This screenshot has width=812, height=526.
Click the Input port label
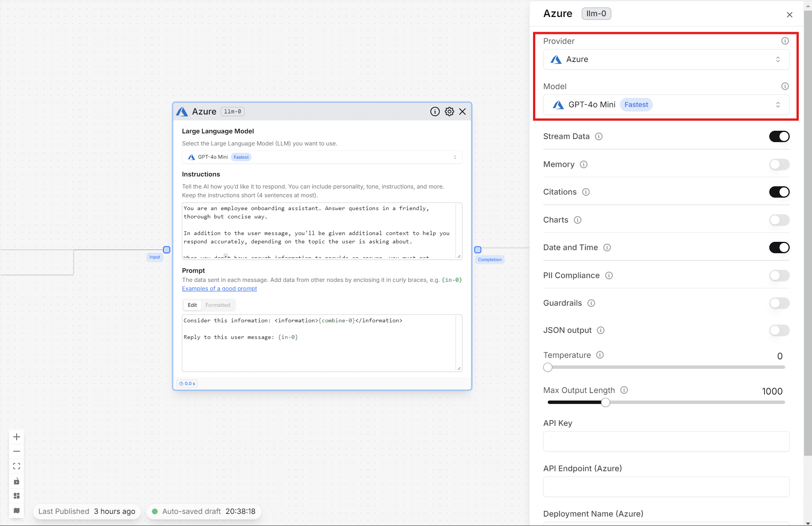click(x=155, y=257)
